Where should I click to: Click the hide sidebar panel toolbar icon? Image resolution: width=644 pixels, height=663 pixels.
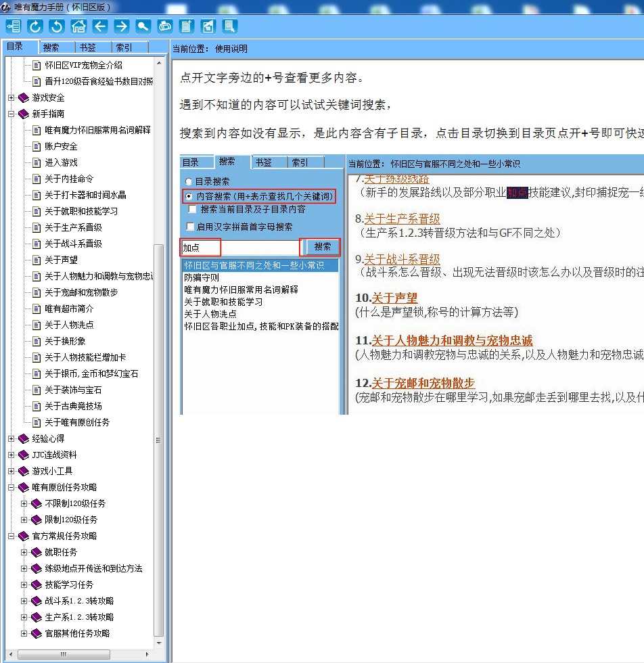coord(13,26)
